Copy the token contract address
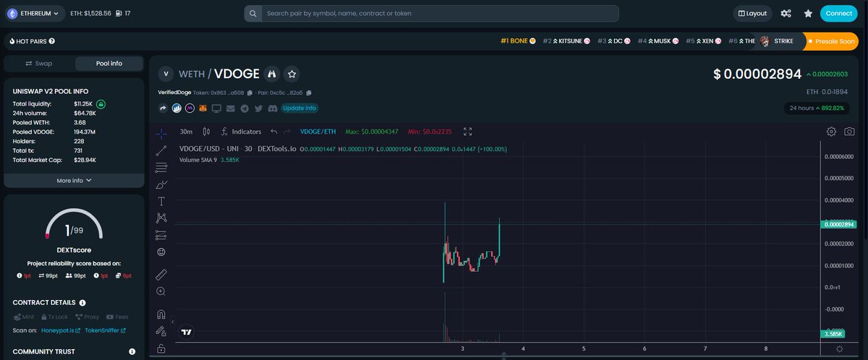Screen dimensions: 868x360 pos(250,93)
